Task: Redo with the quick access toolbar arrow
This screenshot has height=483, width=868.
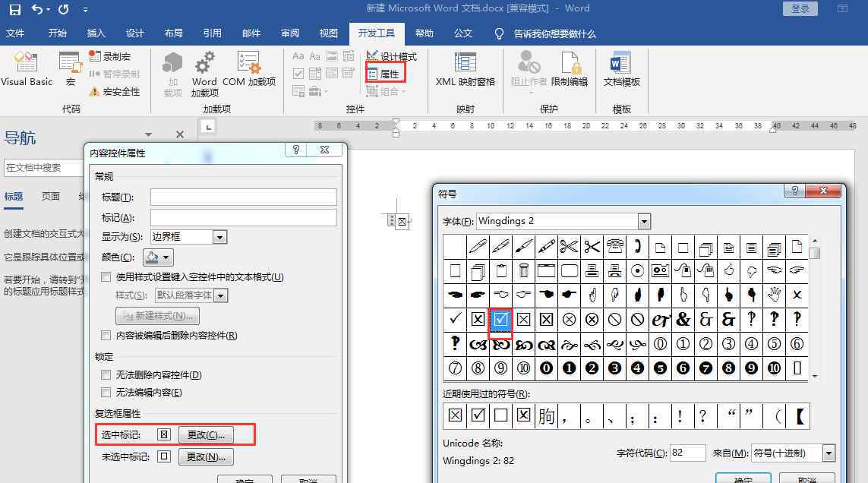Action: point(64,9)
